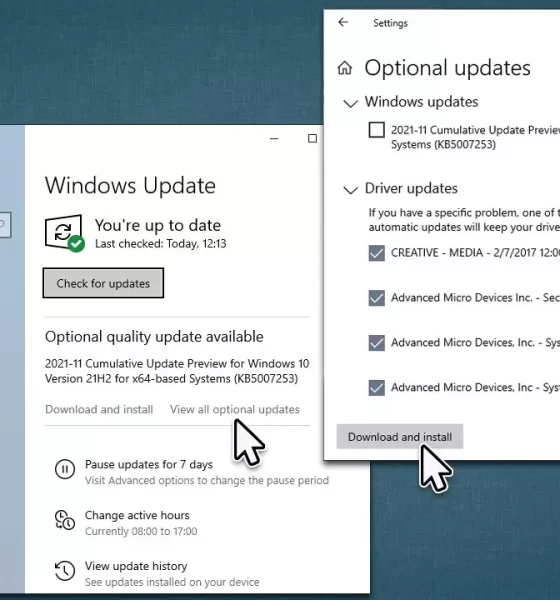Collapse the Windows updates section
The image size is (560, 600).
point(351,103)
